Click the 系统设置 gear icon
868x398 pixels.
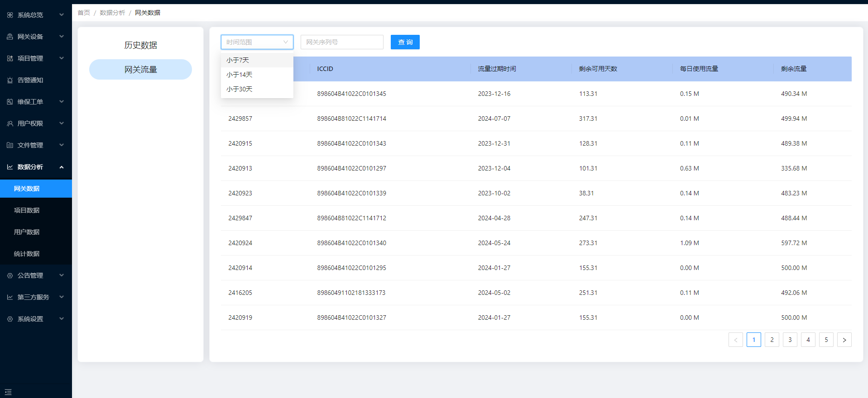[x=10, y=319]
